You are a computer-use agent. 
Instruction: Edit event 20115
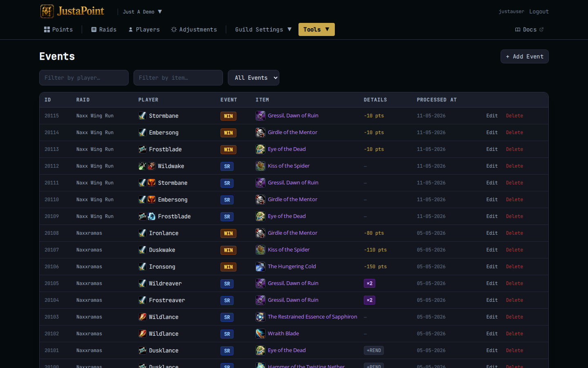point(492,116)
